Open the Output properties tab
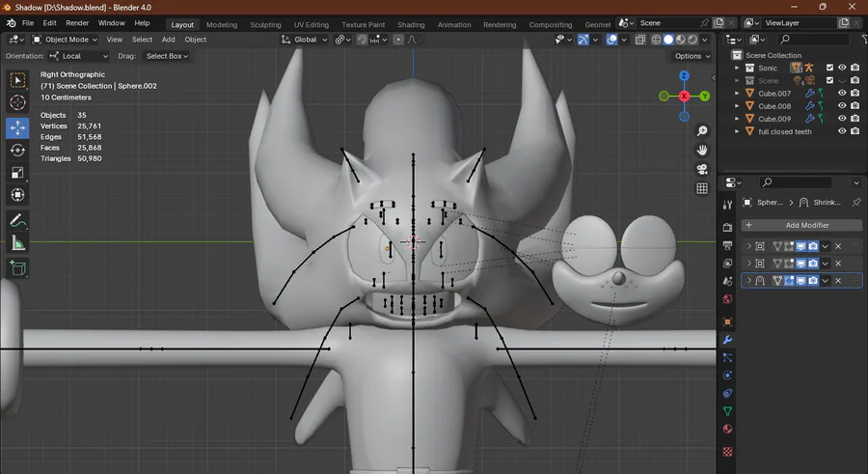Screen dimensions: 868x474 [727, 245]
